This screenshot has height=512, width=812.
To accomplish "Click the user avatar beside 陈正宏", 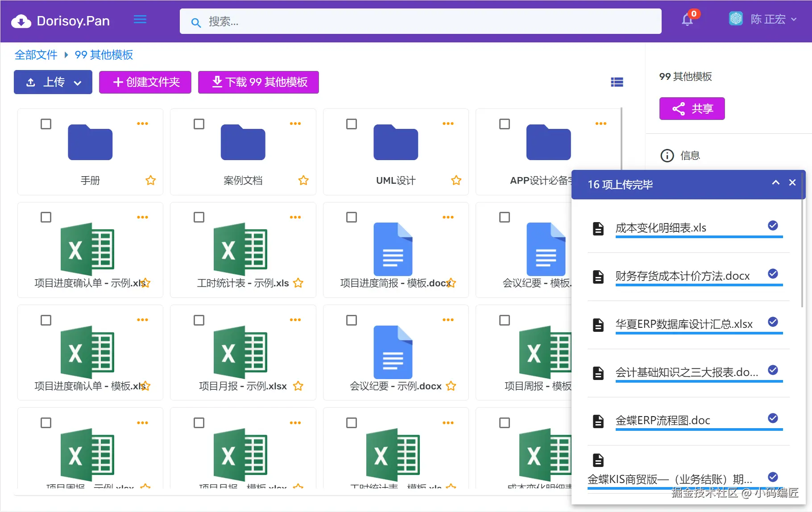I will tap(736, 19).
